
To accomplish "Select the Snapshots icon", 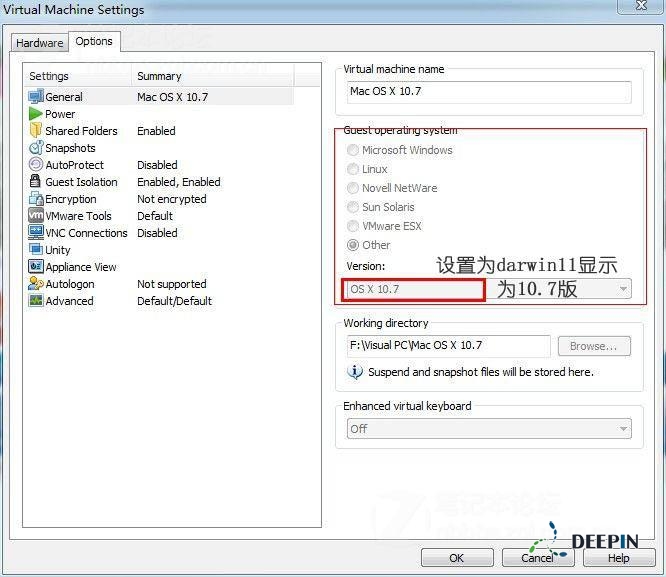I will point(36,148).
